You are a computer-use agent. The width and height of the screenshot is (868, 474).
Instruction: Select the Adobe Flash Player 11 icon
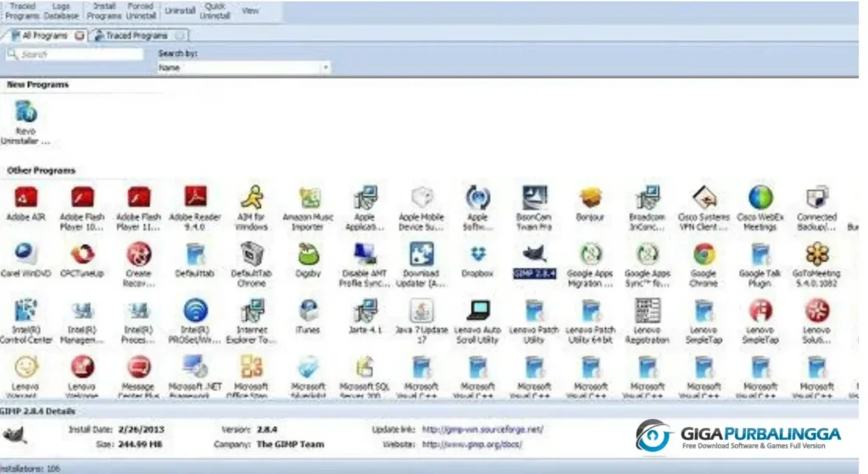(138, 198)
